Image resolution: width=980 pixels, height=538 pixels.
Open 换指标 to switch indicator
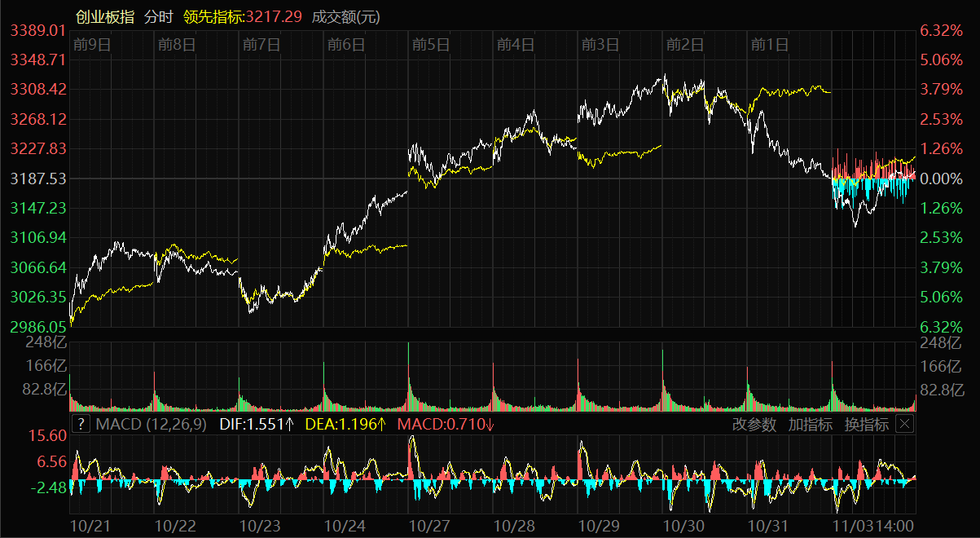(866, 424)
